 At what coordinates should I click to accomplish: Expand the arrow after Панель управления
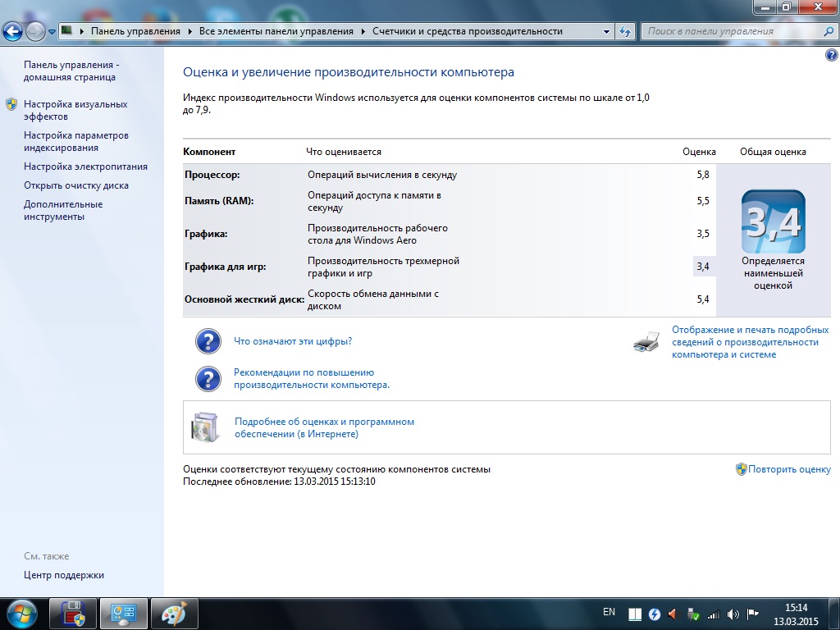(190, 31)
